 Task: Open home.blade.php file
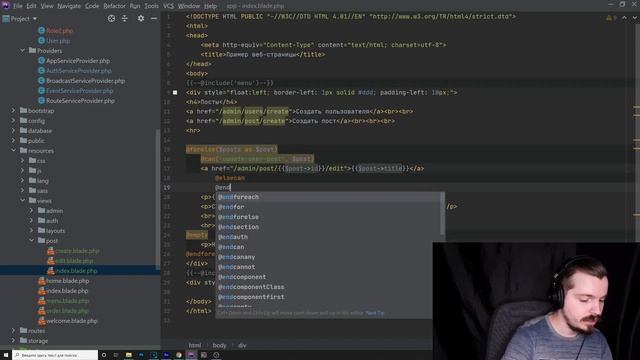[x=67, y=281]
